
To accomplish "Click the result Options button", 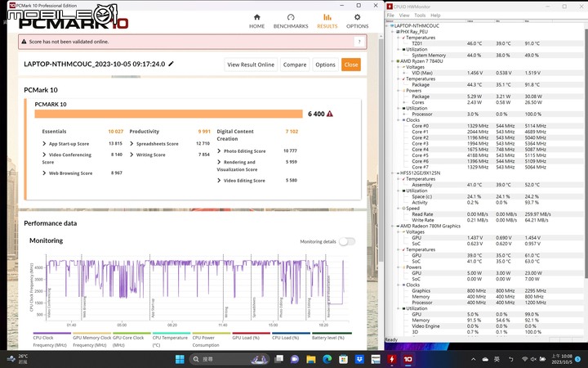I will coord(325,65).
